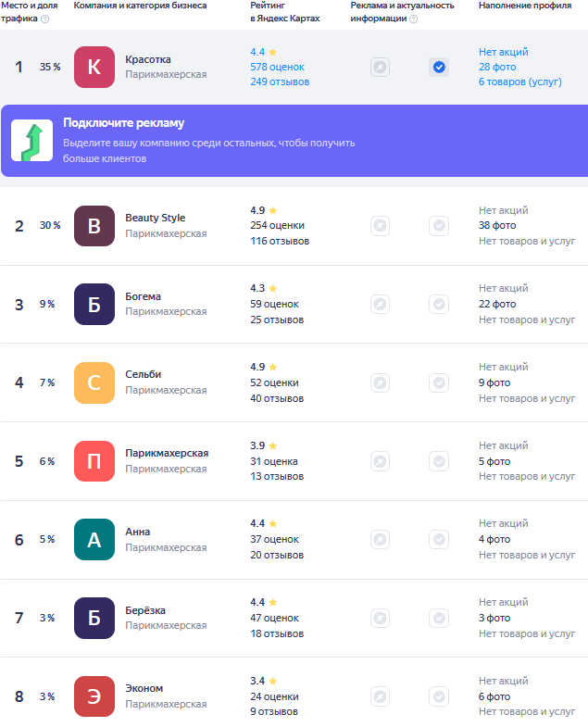Click the advertising arrow icon in Эконом row
Image resolution: width=588 pixels, height=727 pixels.
pos(380,696)
